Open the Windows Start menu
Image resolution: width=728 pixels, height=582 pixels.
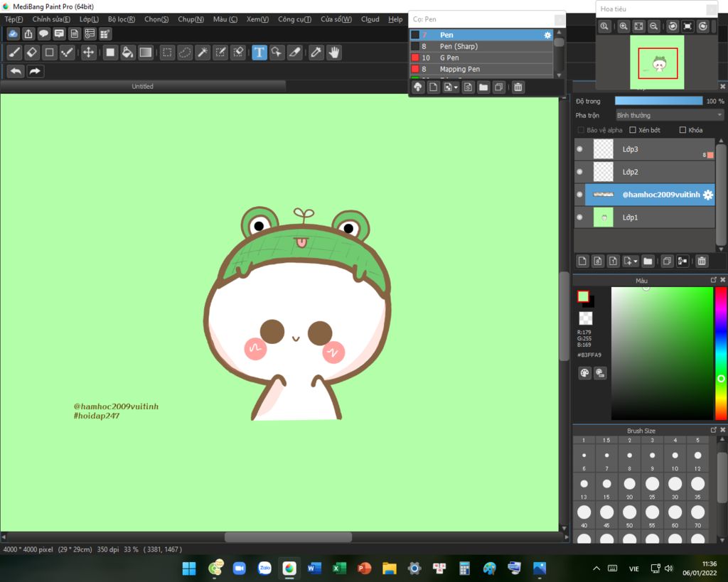[x=189, y=568]
